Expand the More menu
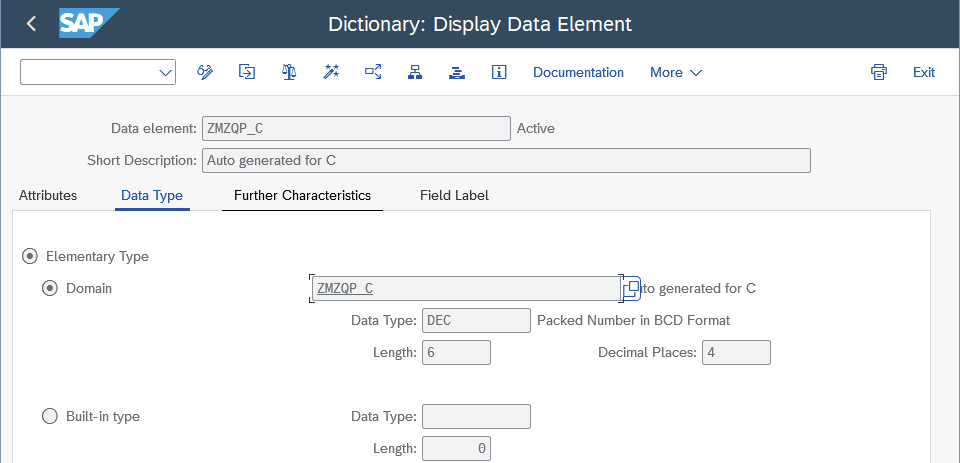 [x=676, y=72]
